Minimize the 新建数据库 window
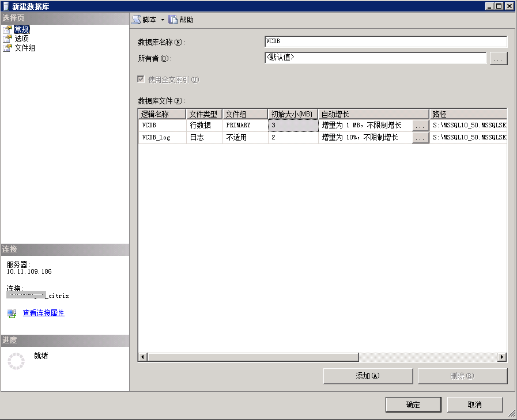The height and width of the screenshot is (420, 517). pyautogui.click(x=489, y=6)
